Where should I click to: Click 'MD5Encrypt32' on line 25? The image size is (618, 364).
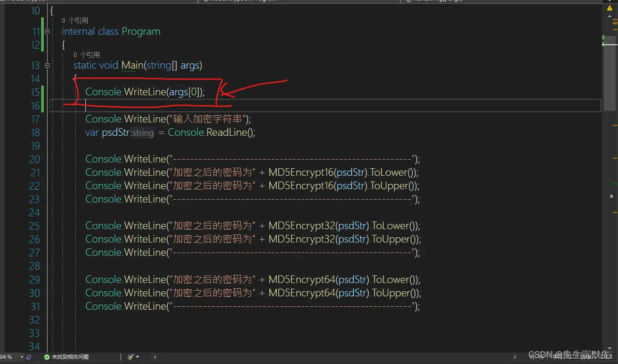click(302, 226)
